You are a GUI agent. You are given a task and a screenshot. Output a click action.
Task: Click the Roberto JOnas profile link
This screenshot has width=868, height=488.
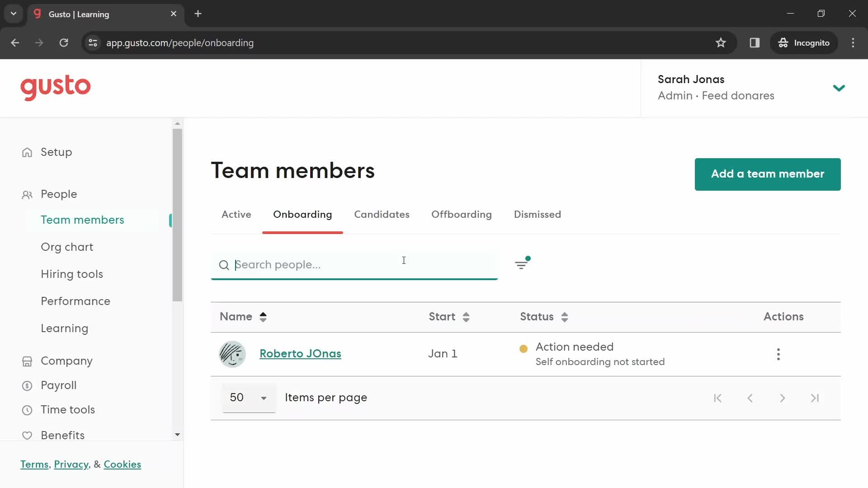300,354
